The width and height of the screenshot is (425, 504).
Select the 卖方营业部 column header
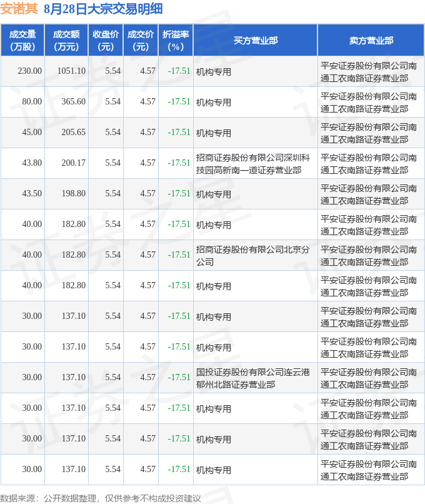click(371, 41)
